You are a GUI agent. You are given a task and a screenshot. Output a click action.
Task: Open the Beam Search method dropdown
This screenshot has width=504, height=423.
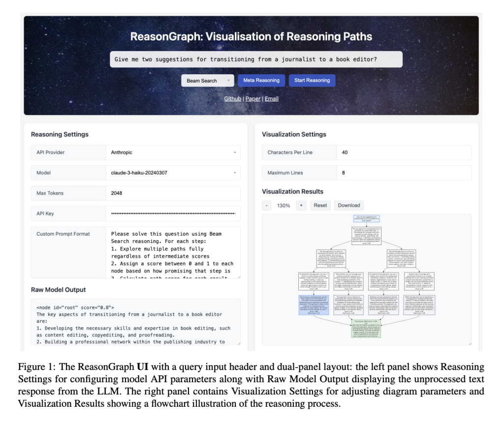click(208, 81)
